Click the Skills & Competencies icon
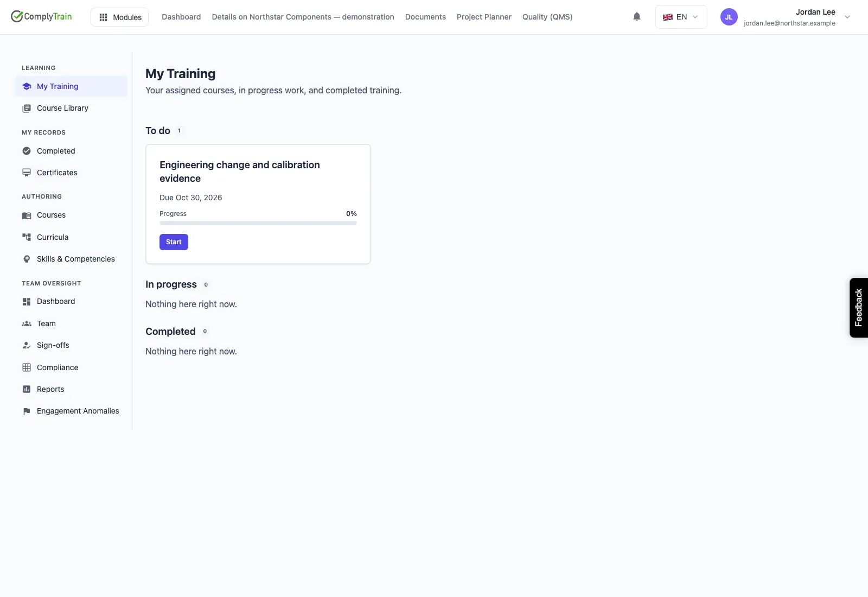This screenshot has width=868, height=597. tap(27, 259)
